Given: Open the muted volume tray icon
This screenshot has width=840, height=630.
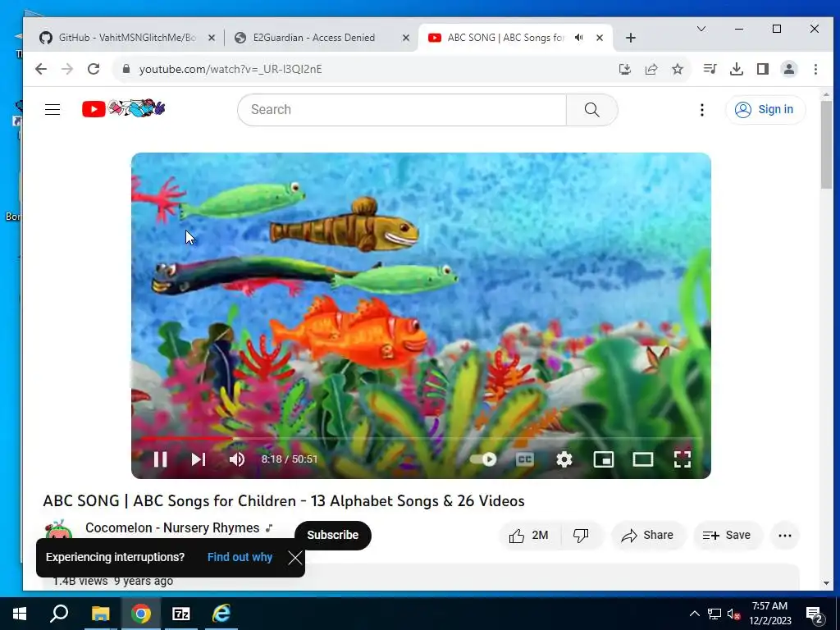Looking at the screenshot, I should 734,614.
